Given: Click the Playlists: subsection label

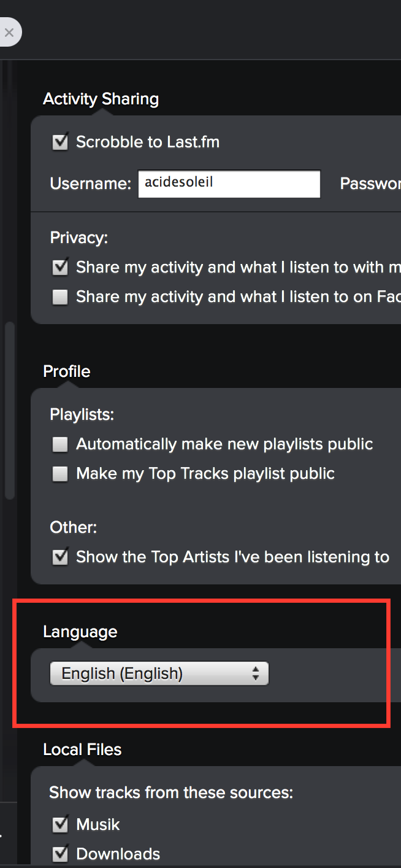Looking at the screenshot, I should coord(82,415).
